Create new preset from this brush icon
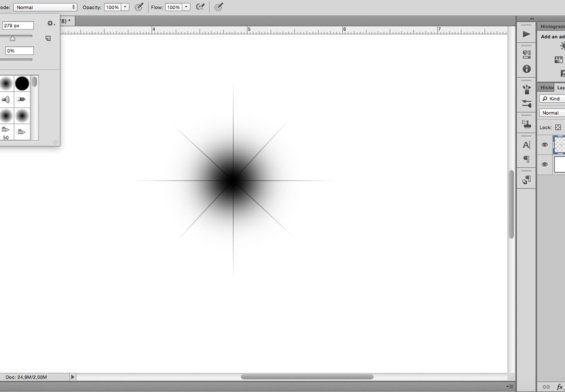The width and height of the screenshot is (565, 392). (x=48, y=38)
